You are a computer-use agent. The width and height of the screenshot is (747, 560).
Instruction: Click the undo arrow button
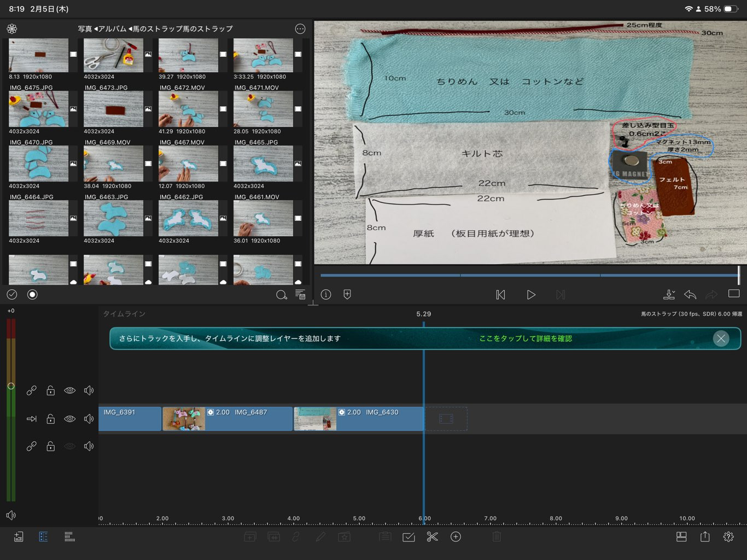[690, 295]
